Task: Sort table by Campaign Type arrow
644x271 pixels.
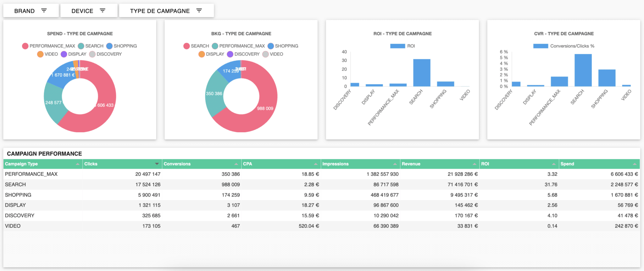Action: pyautogui.click(x=78, y=164)
